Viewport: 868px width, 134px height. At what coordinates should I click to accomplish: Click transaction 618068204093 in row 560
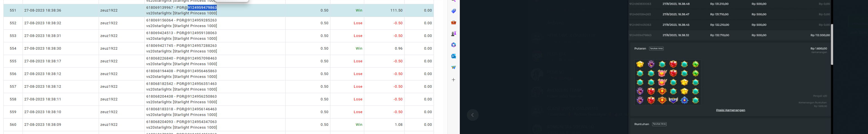pos(160,122)
